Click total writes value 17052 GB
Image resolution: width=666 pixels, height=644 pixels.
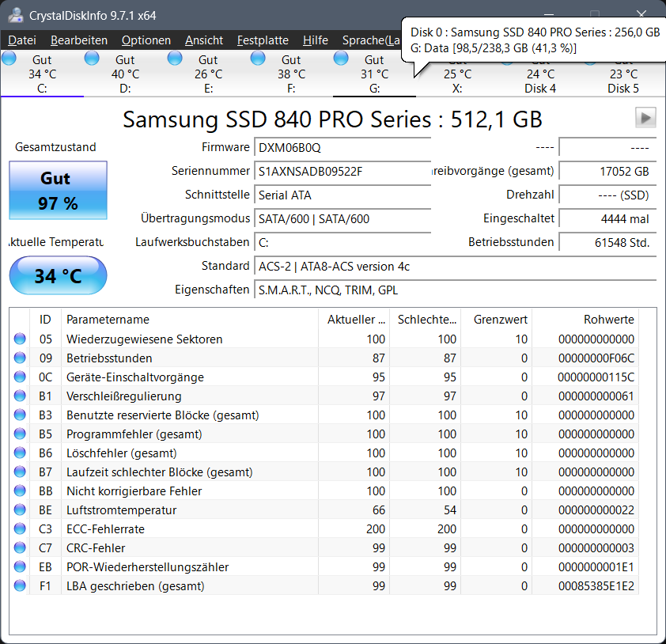pos(607,172)
